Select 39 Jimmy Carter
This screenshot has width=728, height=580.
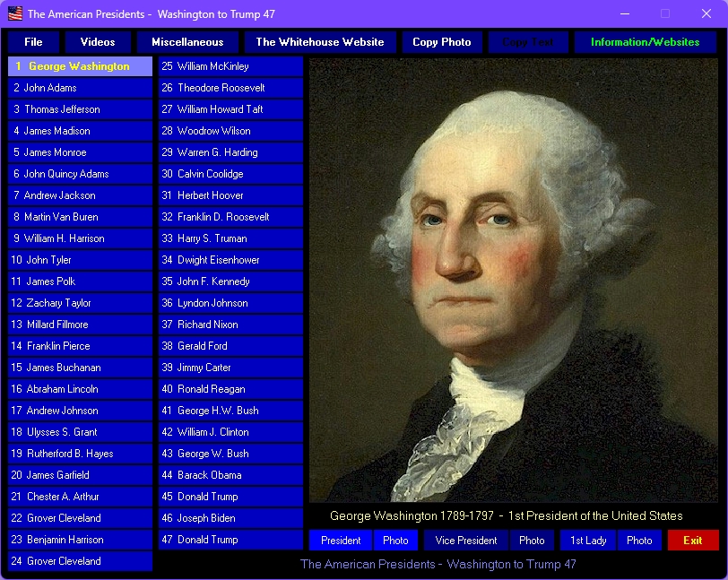(230, 368)
